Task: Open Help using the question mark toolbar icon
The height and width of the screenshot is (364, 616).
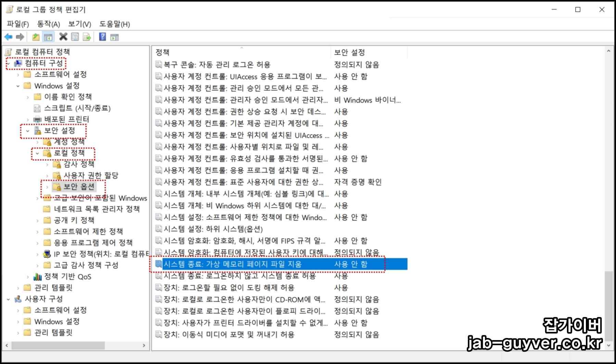Action: click(x=102, y=37)
